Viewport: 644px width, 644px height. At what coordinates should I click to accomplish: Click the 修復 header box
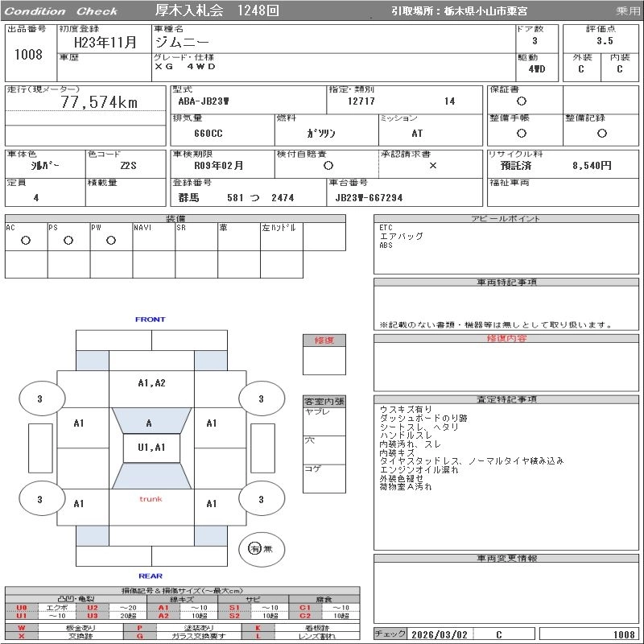pos(324,341)
